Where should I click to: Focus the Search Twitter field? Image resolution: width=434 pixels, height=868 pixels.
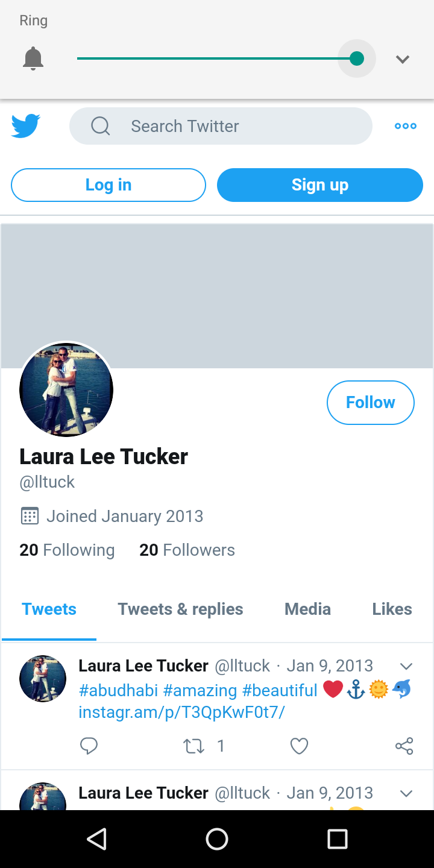tap(221, 126)
